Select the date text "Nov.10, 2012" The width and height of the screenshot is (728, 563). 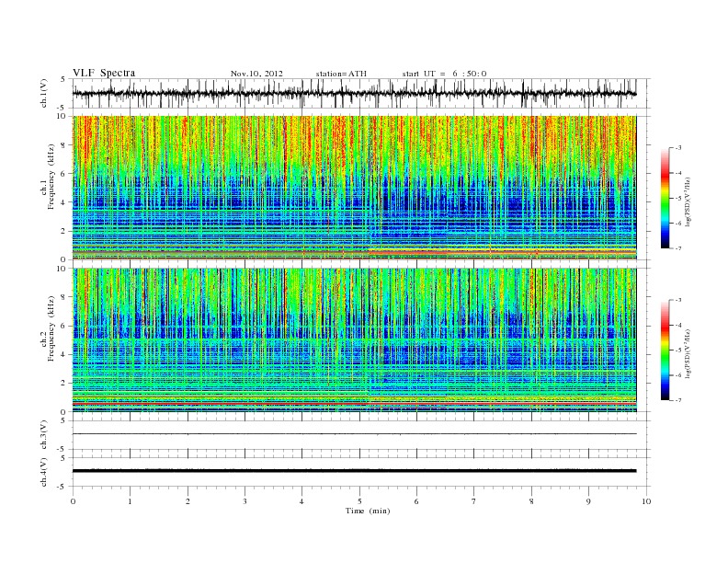point(256,74)
